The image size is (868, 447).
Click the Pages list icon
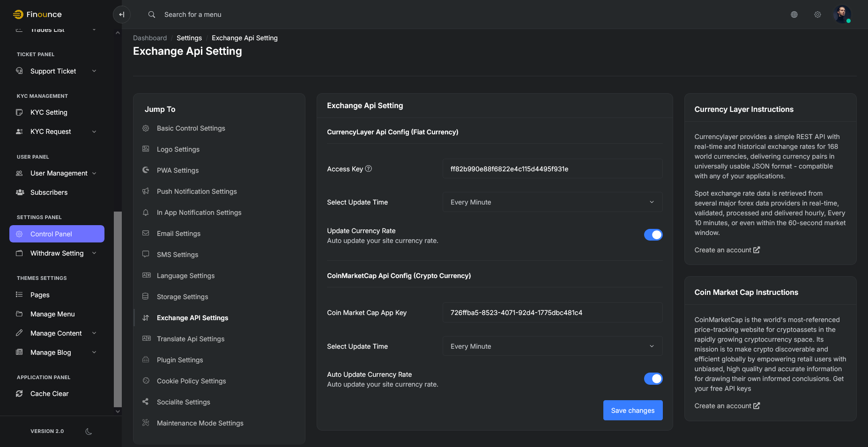[x=19, y=295]
